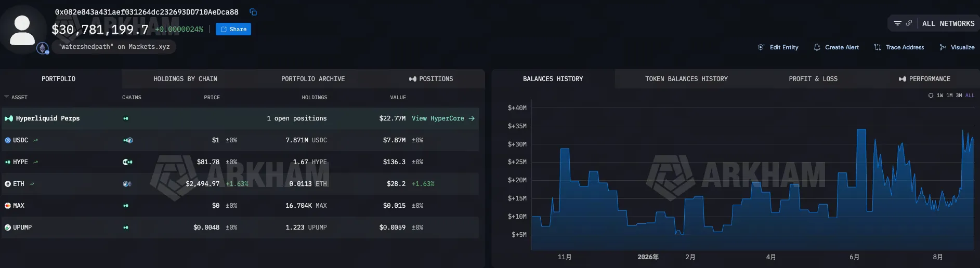Image resolution: width=980 pixels, height=268 pixels.
Task: Open the USDC price trend arrow
Action: click(x=35, y=140)
